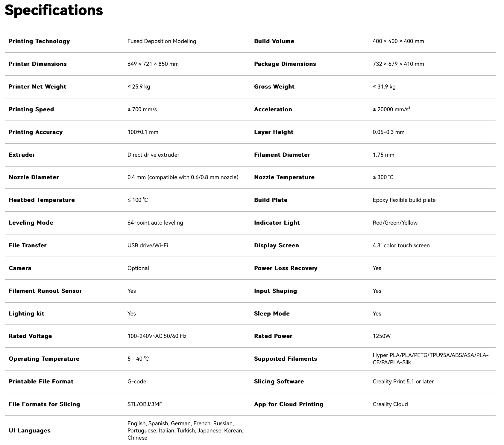Viewport: 504px width, 445px height.
Task: Click the Creality Cloud app value
Action: coord(390,404)
